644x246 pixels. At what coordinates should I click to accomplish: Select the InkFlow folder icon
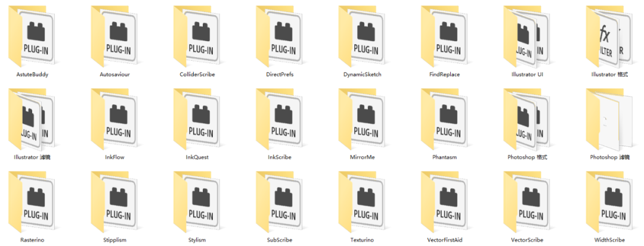click(114, 119)
